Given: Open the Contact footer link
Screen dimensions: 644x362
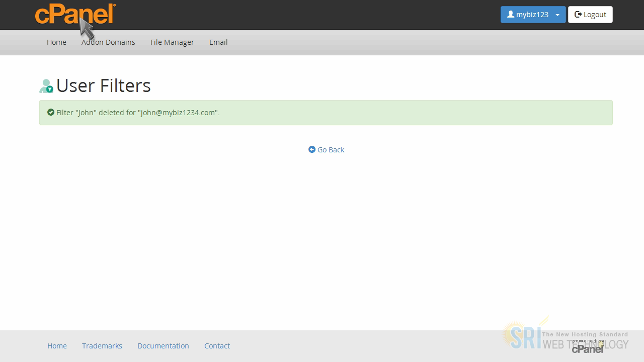Looking at the screenshot, I should pyautogui.click(x=217, y=346).
